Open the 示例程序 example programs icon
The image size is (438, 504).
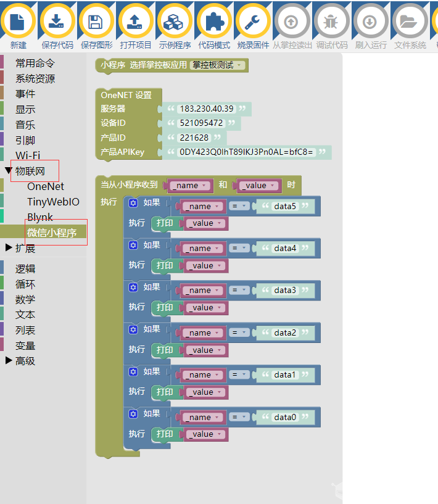point(175,22)
